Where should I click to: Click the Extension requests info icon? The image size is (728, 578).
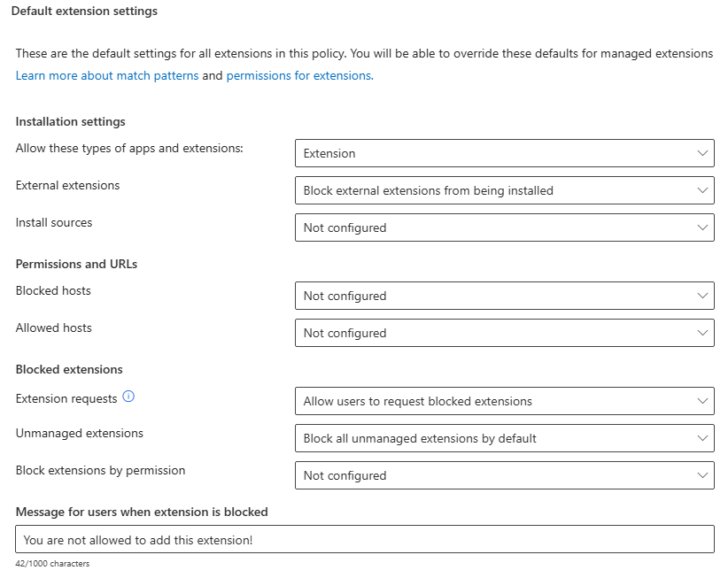point(128,397)
